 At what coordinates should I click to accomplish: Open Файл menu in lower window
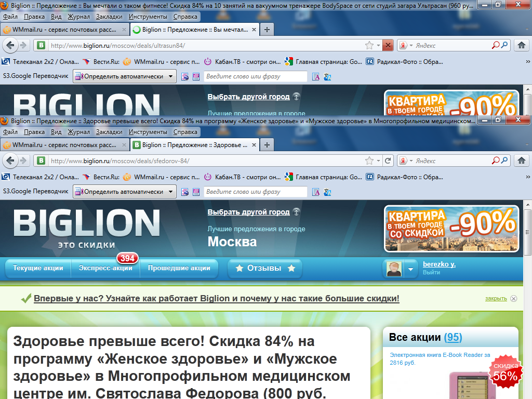(10, 132)
